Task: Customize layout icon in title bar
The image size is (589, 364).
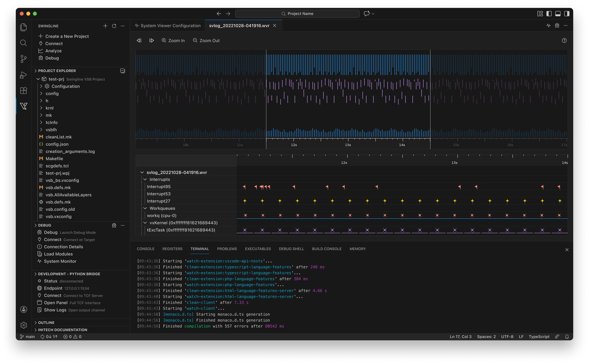Action: click(x=540, y=13)
